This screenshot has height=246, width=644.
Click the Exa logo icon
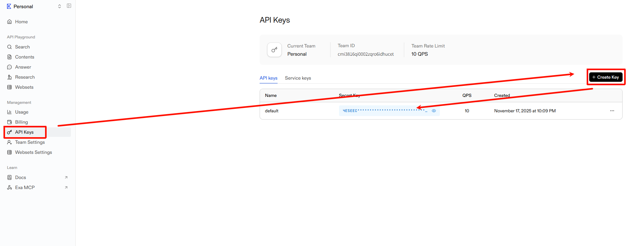(x=9, y=6)
